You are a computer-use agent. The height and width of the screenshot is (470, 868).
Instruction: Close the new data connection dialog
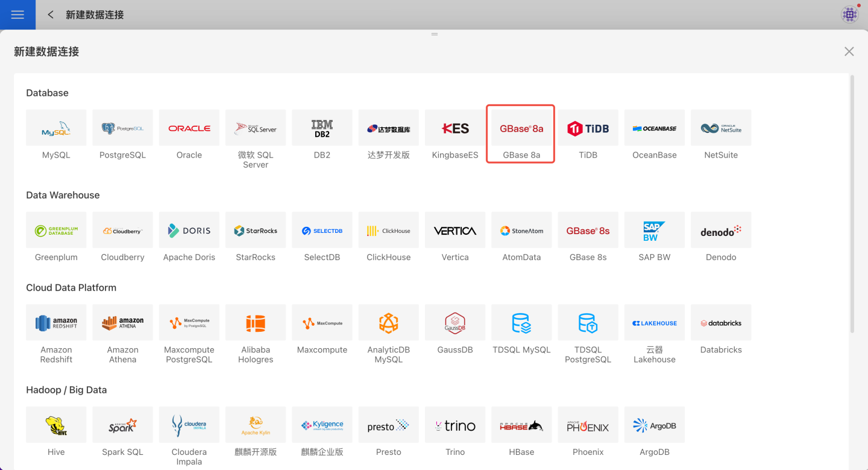tap(849, 52)
